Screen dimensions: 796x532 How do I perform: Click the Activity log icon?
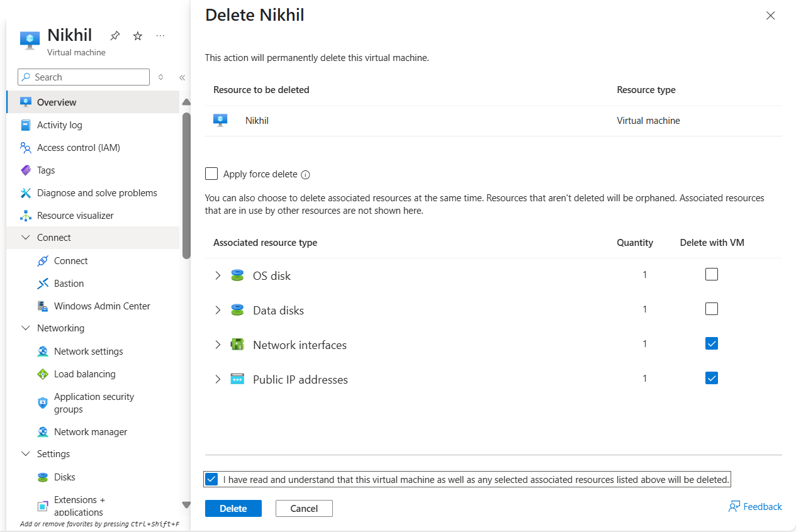tap(26, 125)
